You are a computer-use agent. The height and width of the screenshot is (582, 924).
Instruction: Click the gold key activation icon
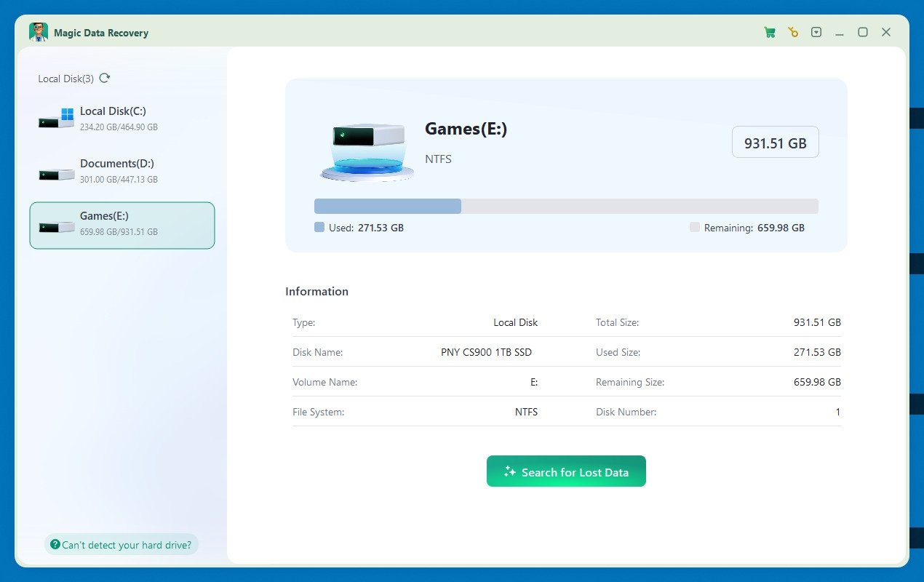pos(793,32)
